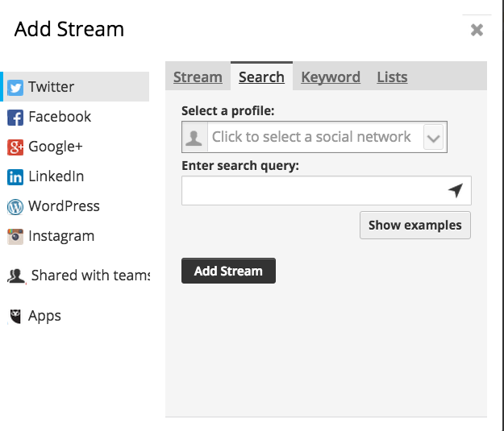Click the Shared with teams people icon
The width and height of the screenshot is (504, 431).
tap(16, 276)
